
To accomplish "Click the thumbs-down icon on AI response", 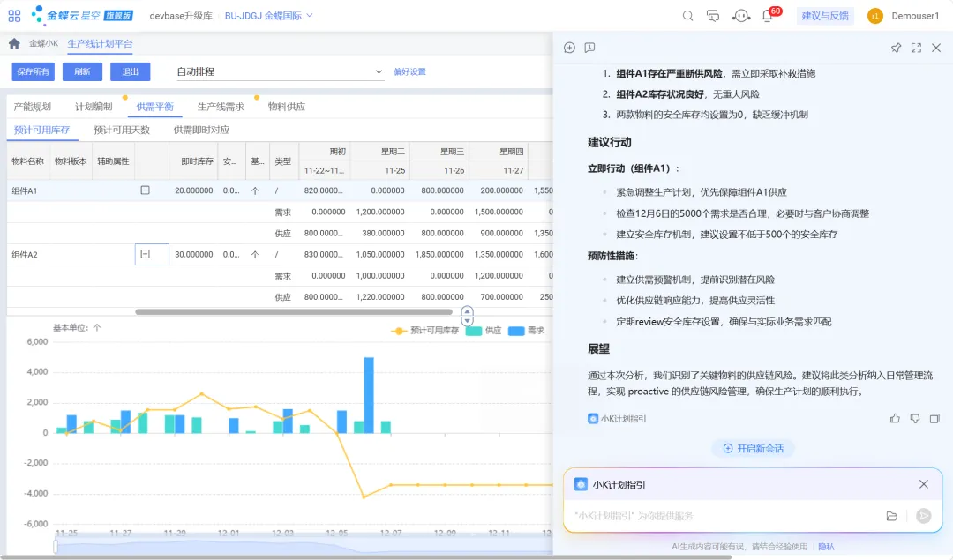I will pos(915,418).
